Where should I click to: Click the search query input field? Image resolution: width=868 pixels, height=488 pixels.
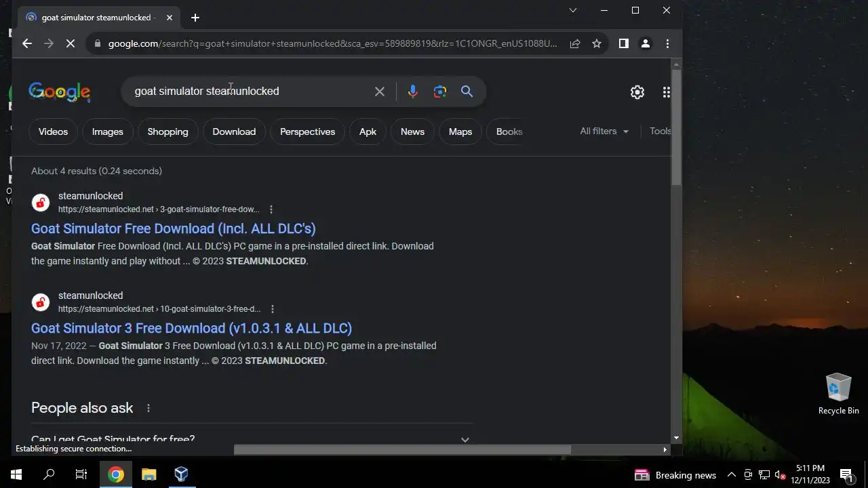pyautogui.click(x=251, y=91)
